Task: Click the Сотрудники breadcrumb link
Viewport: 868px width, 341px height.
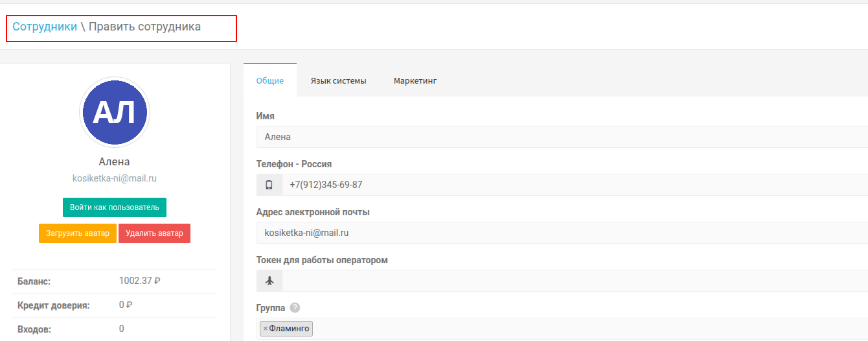Action: pos(45,27)
